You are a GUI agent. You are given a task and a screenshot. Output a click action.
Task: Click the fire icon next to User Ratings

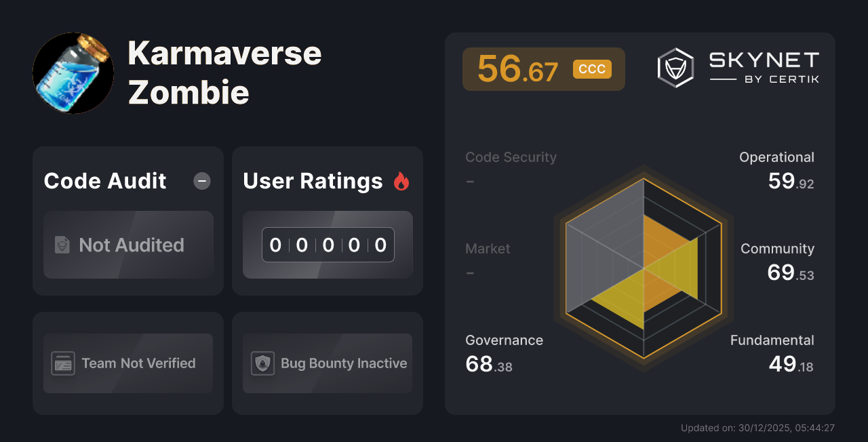point(401,180)
